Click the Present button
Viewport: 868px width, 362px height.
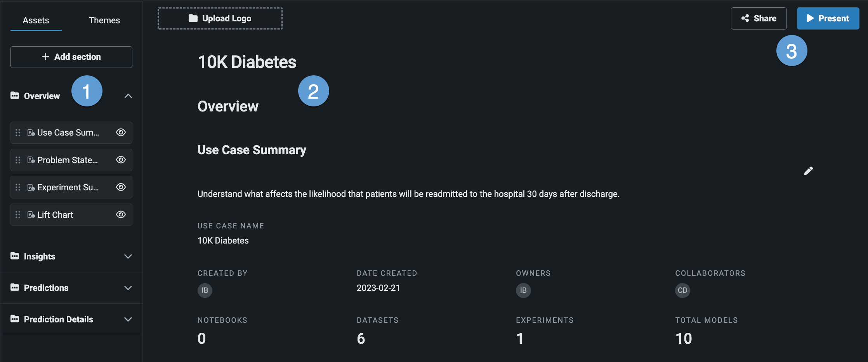[828, 18]
